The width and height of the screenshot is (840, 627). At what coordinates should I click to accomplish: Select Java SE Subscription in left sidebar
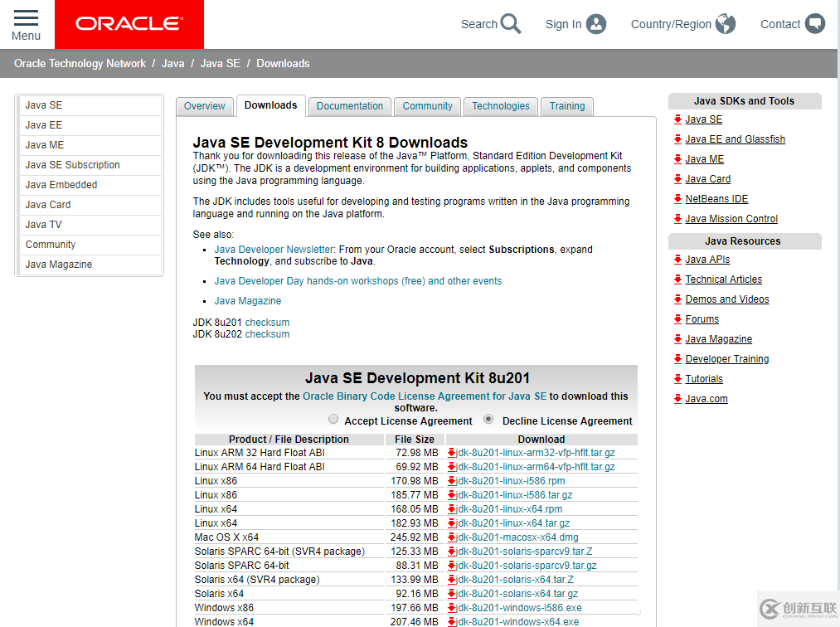click(x=72, y=165)
